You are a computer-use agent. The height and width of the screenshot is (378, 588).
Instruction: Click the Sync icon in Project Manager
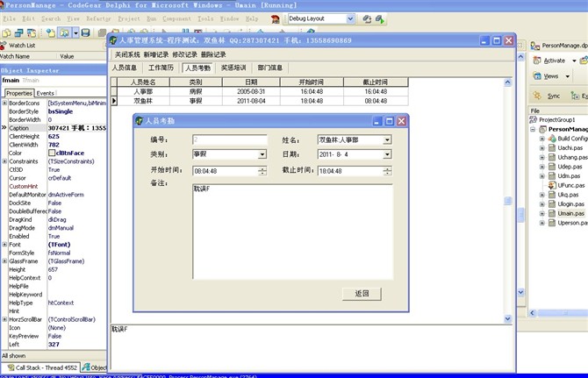(x=537, y=96)
